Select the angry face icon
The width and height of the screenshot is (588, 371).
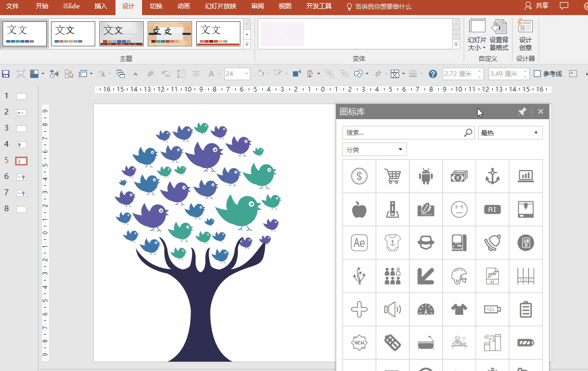[x=459, y=209]
